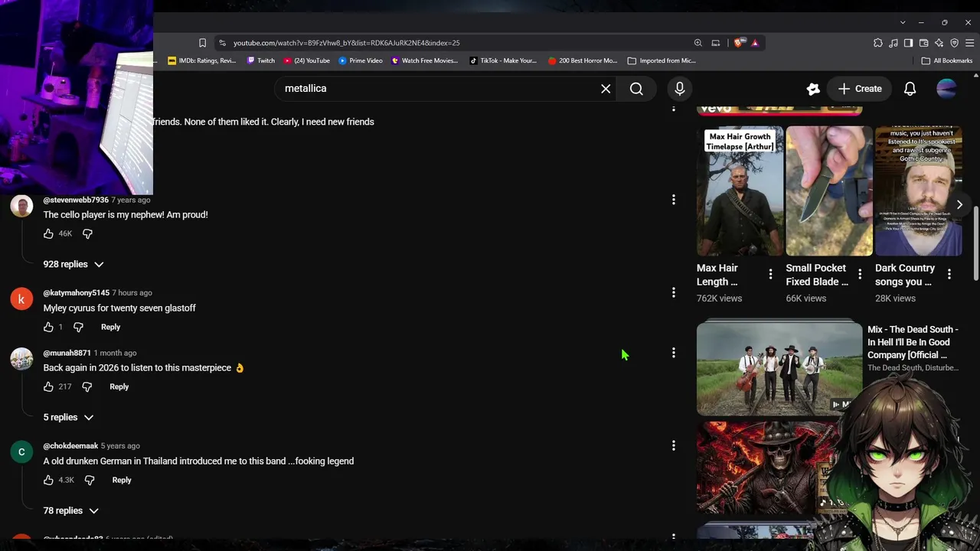Dislike the drunken German in Thailand comment
Image resolution: width=980 pixels, height=551 pixels.
[x=90, y=480]
